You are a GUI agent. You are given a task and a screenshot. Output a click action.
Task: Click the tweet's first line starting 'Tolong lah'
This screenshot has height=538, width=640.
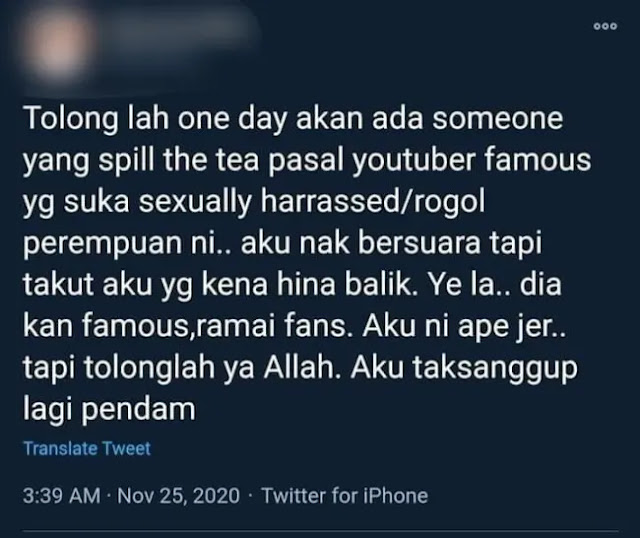click(293, 118)
